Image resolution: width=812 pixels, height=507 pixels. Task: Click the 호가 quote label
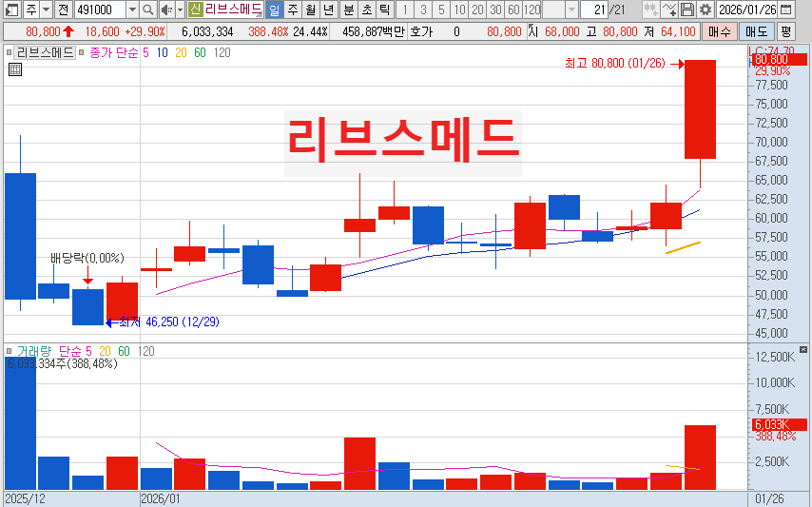click(x=421, y=31)
